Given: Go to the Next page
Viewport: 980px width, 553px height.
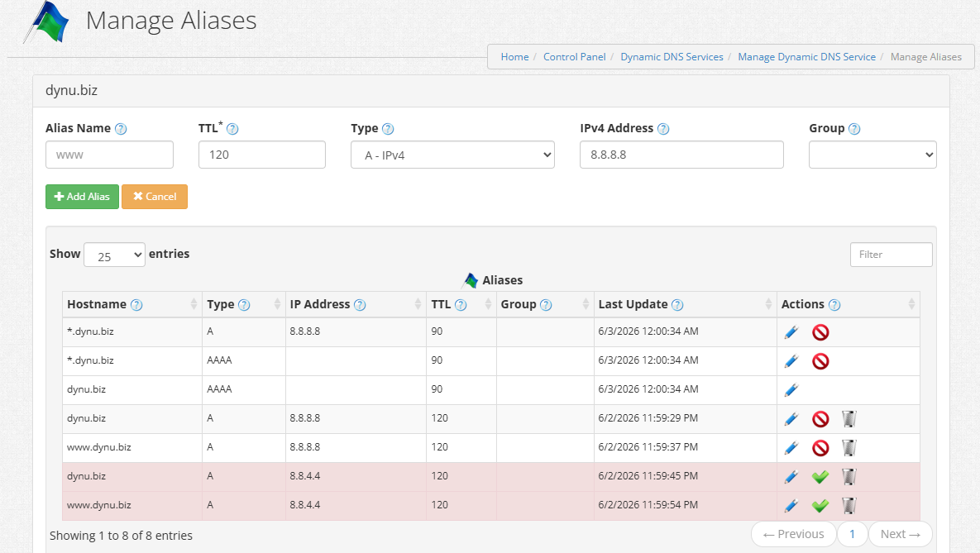Looking at the screenshot, I should (x=901, y=534).
